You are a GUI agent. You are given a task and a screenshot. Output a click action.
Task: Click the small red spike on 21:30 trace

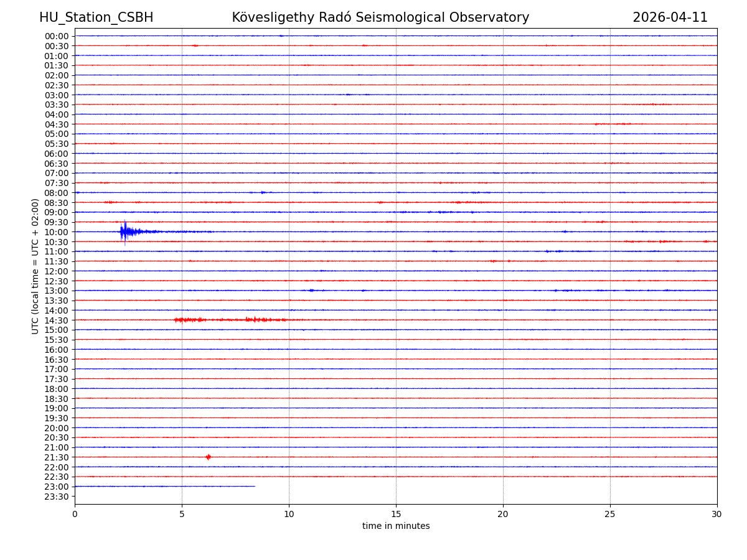(x=208, y=457)
